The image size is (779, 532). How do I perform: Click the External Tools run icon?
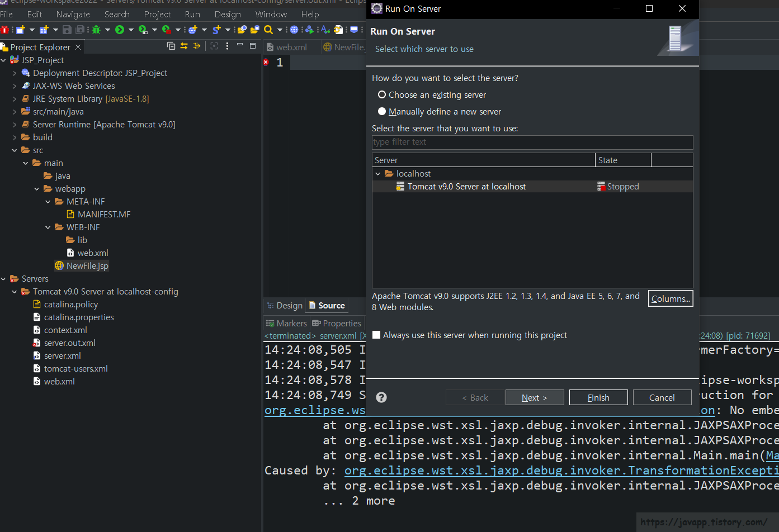(x=167, y=30)
